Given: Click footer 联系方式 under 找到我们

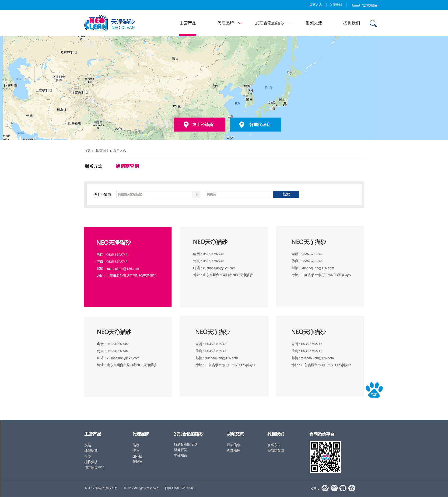Looking at the screenshot, I should 274,445.
